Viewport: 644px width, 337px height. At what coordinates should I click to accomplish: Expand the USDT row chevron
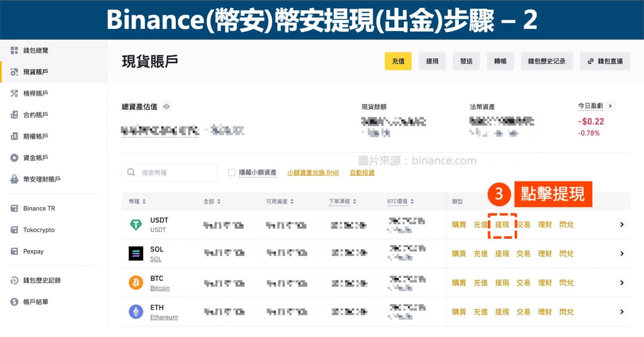622,224
